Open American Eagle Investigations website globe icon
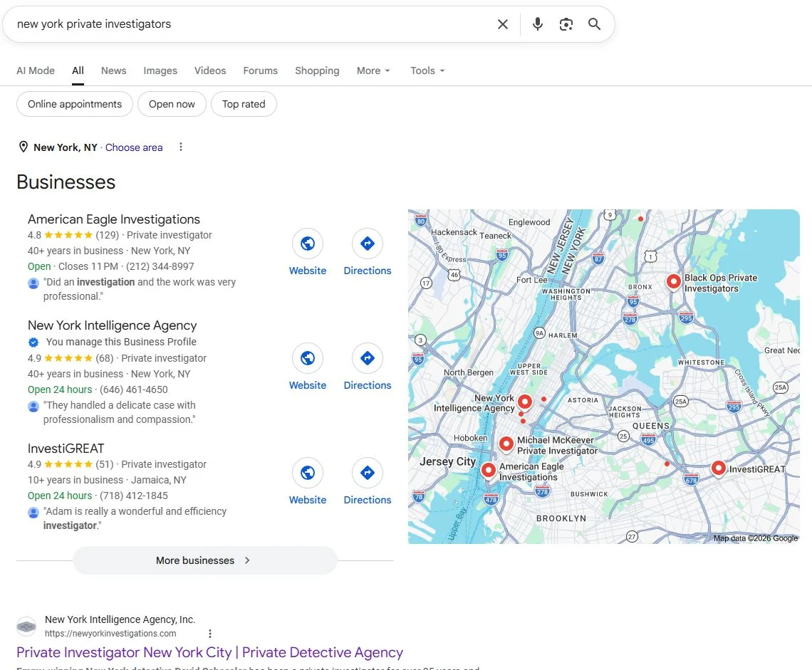This screenshot has height=670, width=812. pos(308,244)
